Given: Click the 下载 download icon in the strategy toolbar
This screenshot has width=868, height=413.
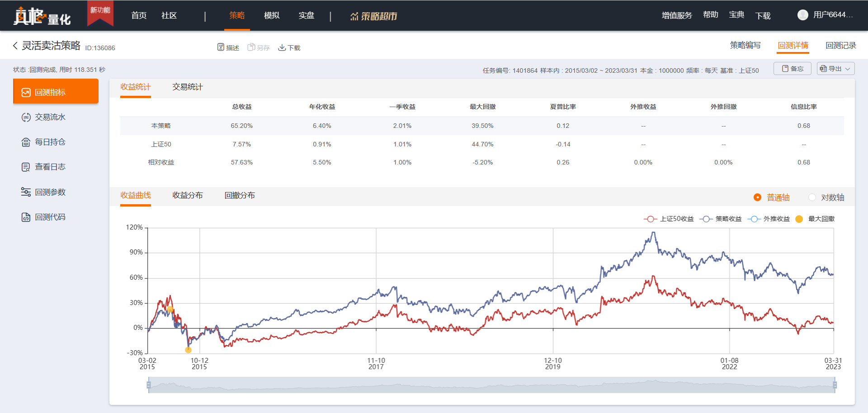Looking at the screenshot, I should coord(282,47).
